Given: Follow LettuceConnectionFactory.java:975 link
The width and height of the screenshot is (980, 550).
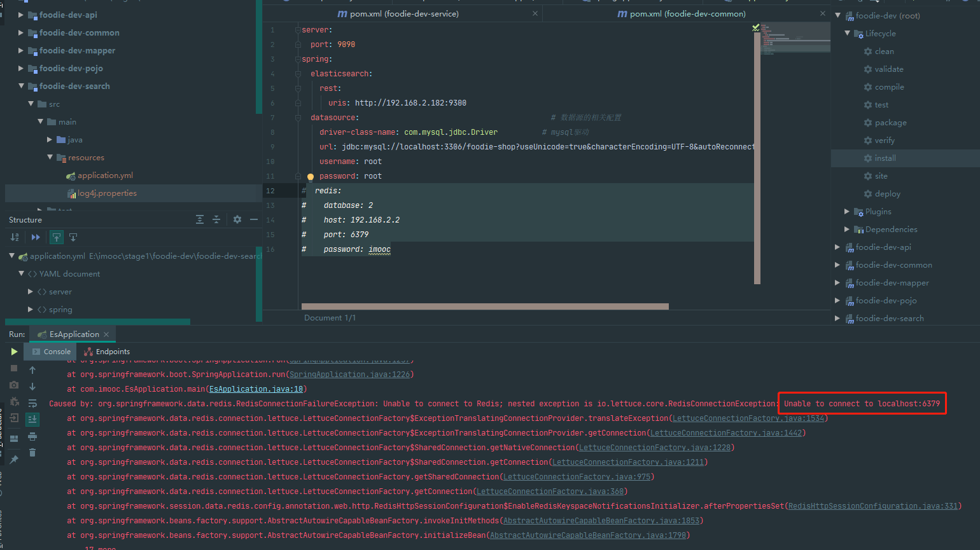Looking at the screenshot, I should [577, 477].
